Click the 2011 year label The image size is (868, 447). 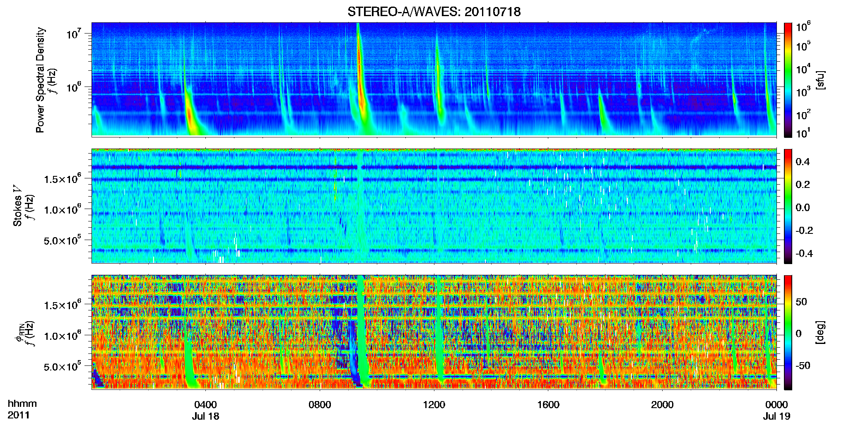tap(19, 415)
